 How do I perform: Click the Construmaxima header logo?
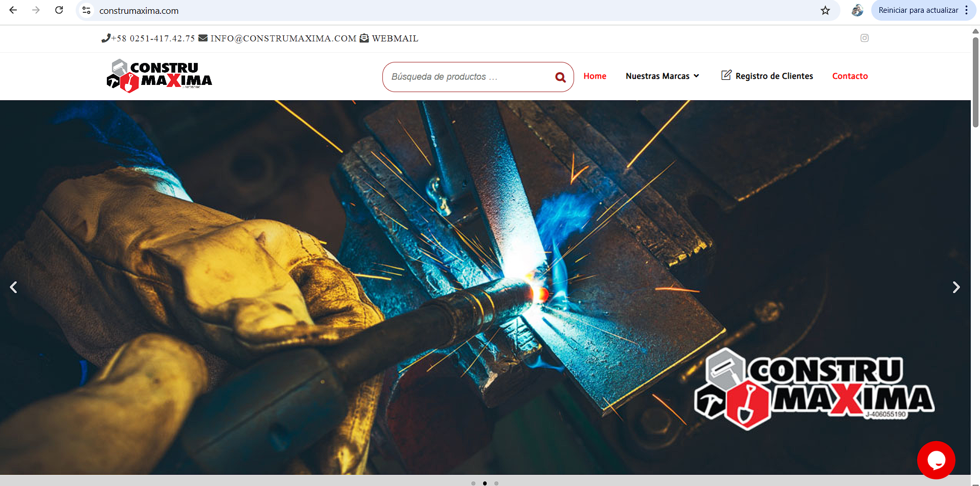159,76
